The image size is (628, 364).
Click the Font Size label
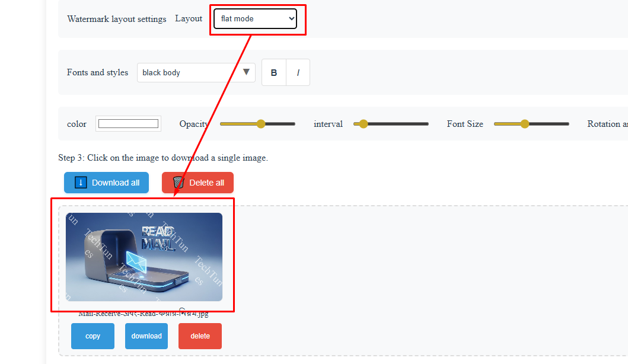(465, 124)
